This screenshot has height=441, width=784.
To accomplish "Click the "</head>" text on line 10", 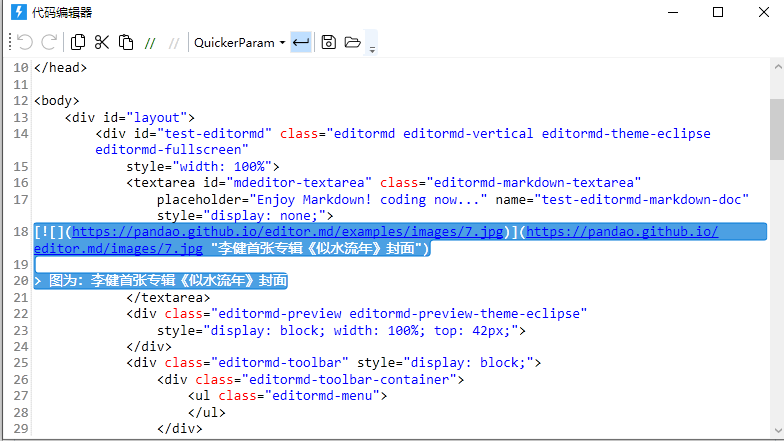I will coord(60,68).
